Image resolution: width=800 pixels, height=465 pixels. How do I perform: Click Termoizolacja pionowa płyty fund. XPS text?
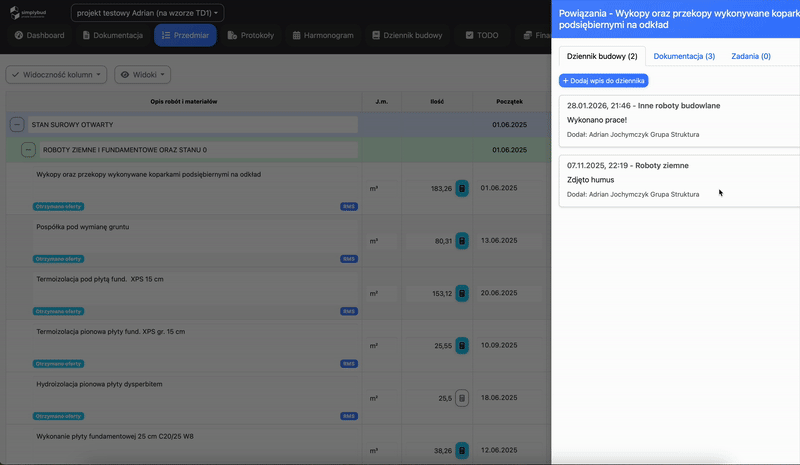tap(111, 332)
